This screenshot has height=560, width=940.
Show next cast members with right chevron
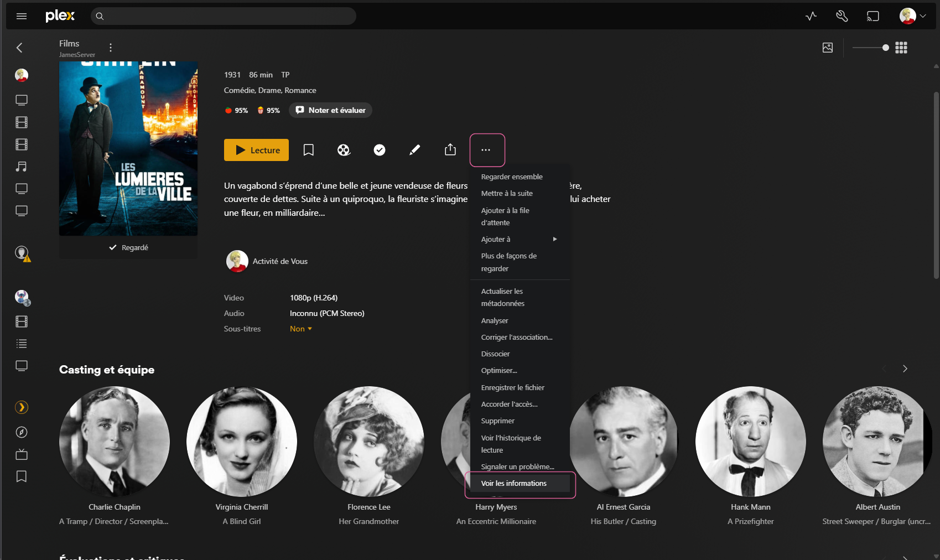(x=905, y=369)
